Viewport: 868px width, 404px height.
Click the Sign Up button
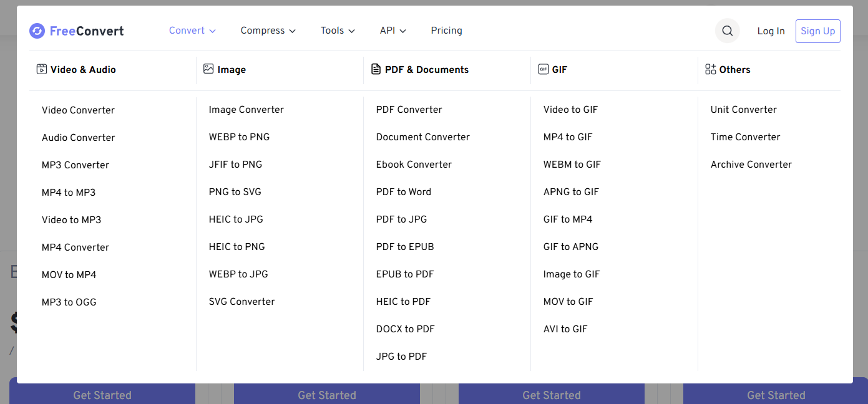tap(818, 31)
